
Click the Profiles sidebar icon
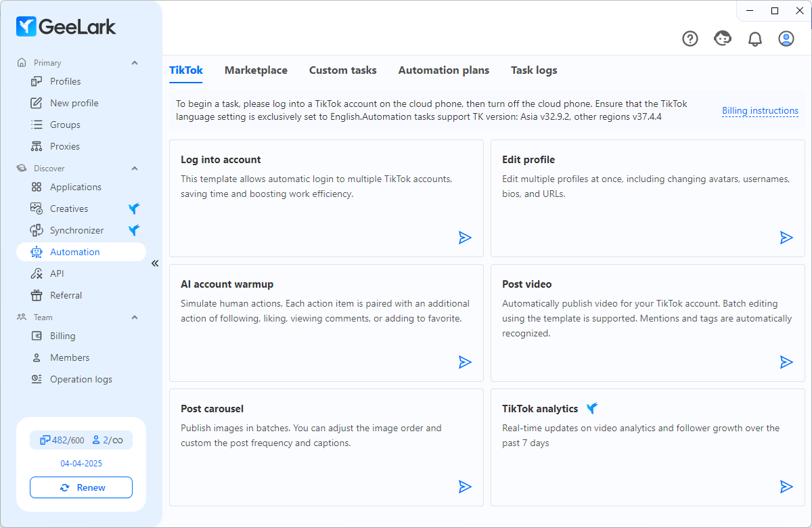(x=37, y=81)
